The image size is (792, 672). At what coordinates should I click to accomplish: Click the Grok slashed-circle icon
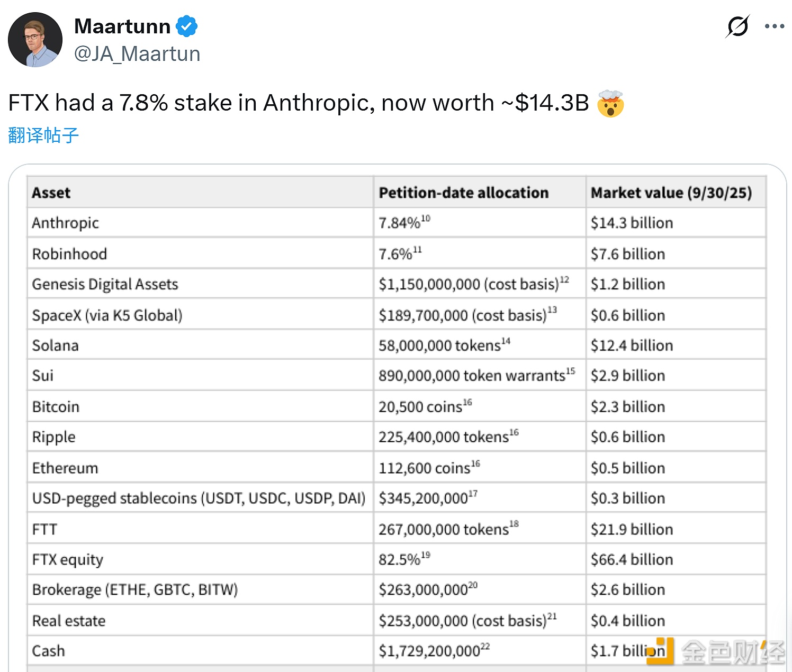737,26
